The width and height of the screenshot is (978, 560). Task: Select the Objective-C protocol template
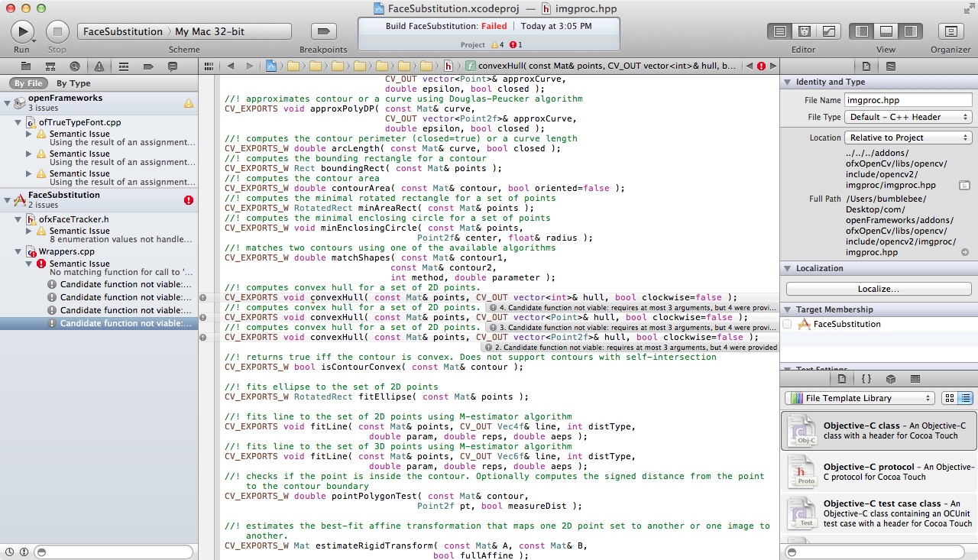[x=879, y=471]
